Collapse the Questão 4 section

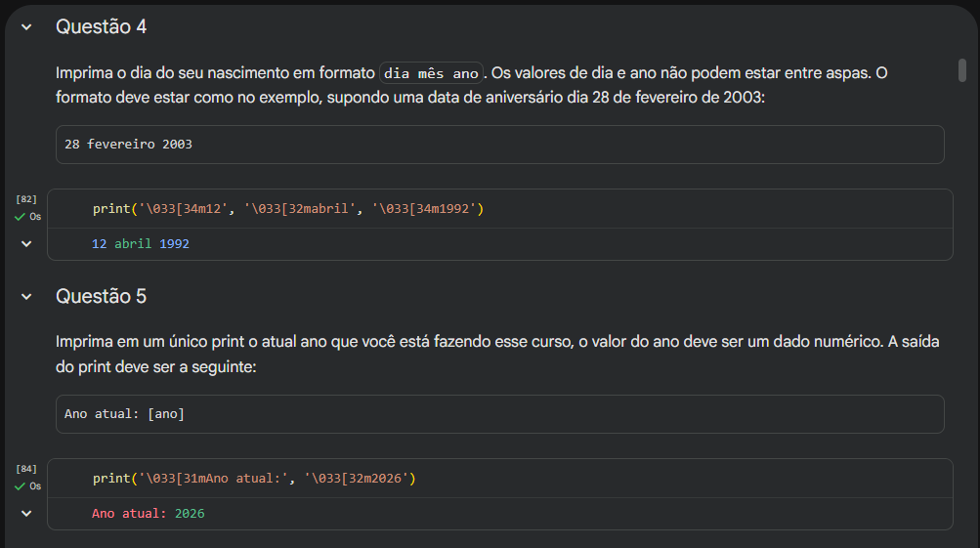point(26,27)
